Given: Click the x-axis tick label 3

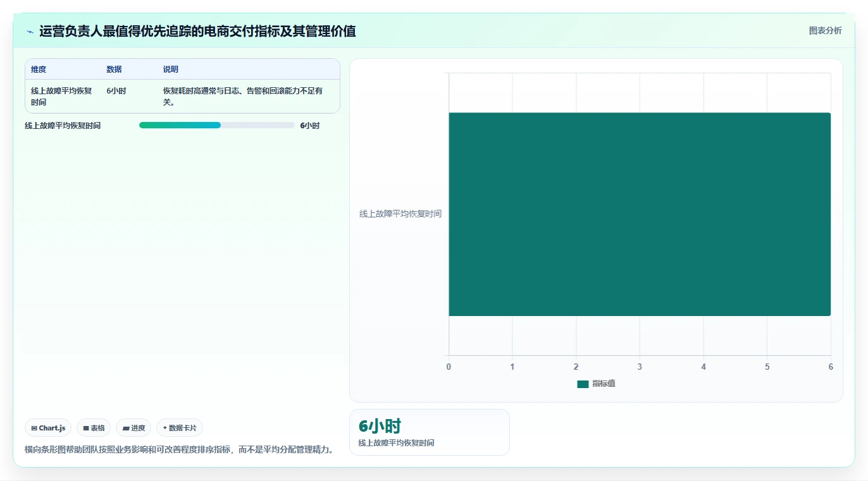Looking at the screenshot, I should (640, 367).
